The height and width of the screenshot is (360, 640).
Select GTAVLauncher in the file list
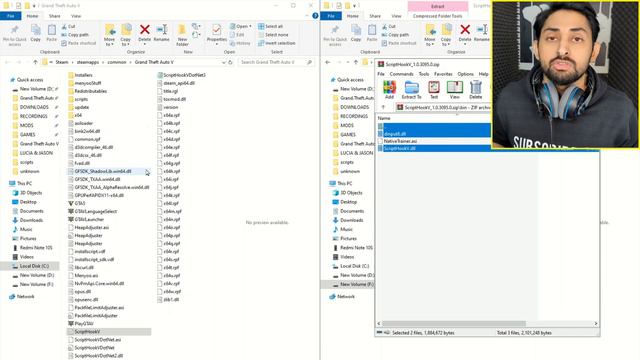89,219
